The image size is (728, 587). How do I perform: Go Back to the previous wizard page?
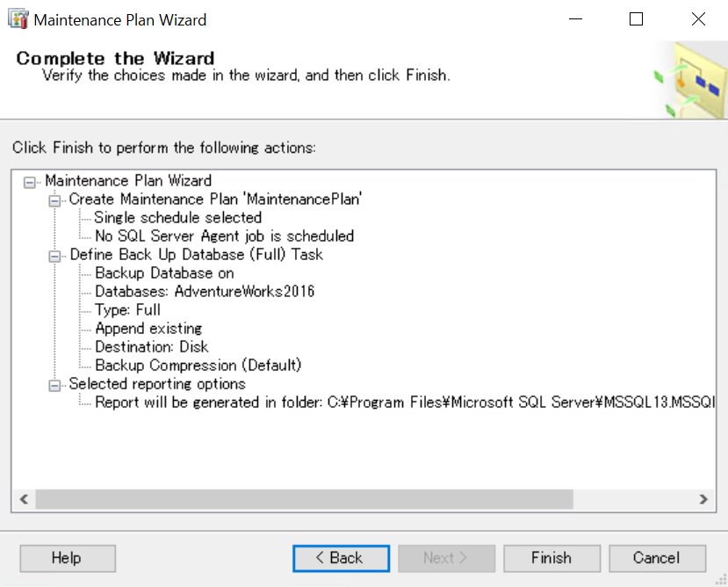pos(342,558)
